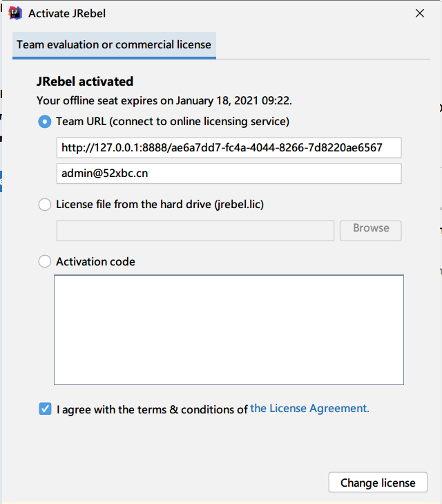Open the Team evaluation or commercial license tab

click(114, 45)
